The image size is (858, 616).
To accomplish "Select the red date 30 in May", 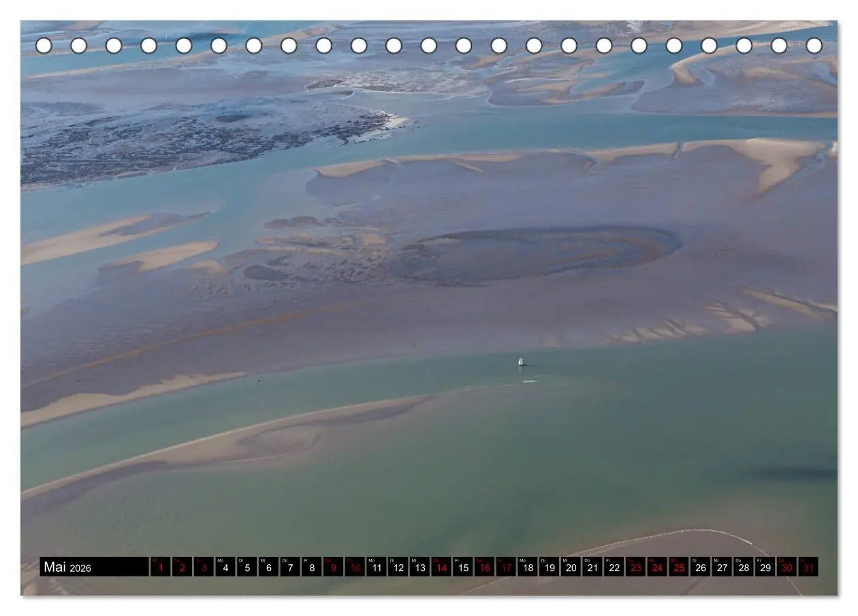I will (787, 567).
